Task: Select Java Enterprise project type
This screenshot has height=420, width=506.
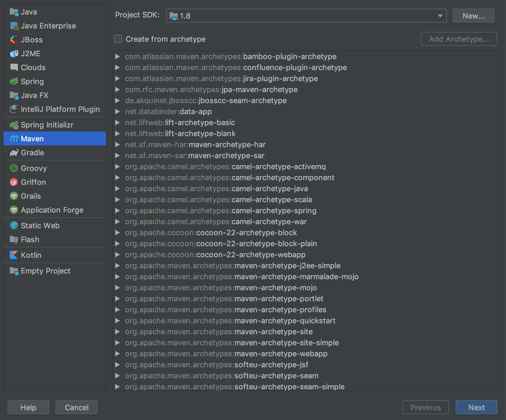Action: (48, 26)
